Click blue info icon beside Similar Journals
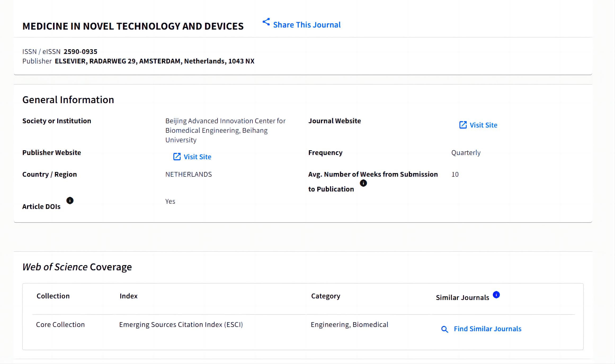 [x=496, y=295]
